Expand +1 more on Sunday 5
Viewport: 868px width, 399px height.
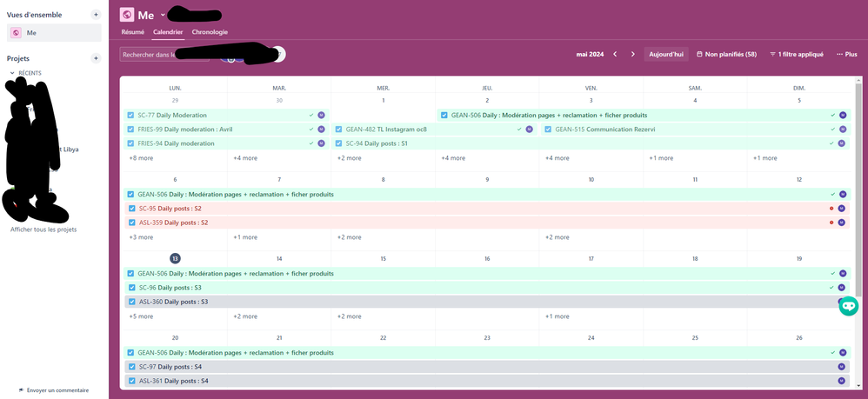pyautogui.click(x=765, y=158)
